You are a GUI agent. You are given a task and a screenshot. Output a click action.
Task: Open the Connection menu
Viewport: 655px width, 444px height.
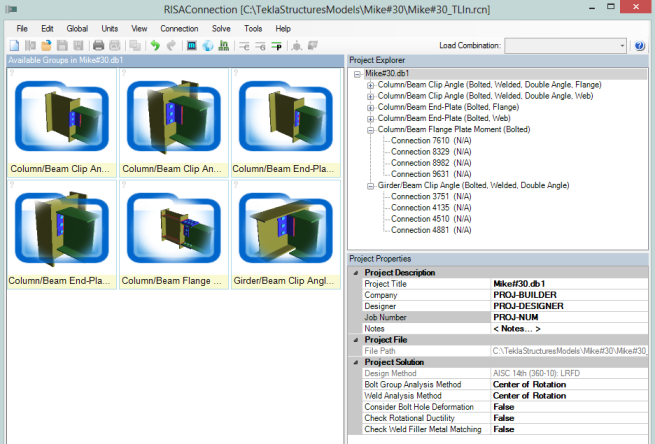(179, 29)
